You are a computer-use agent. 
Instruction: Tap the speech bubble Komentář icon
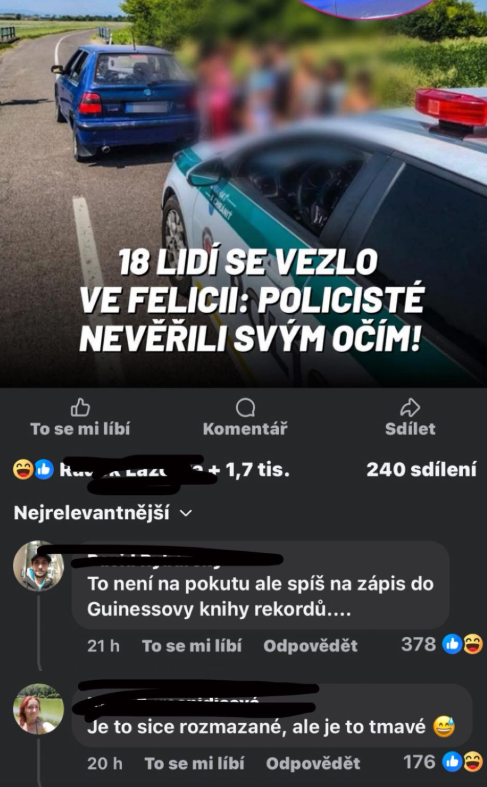(x=246, y=408)
